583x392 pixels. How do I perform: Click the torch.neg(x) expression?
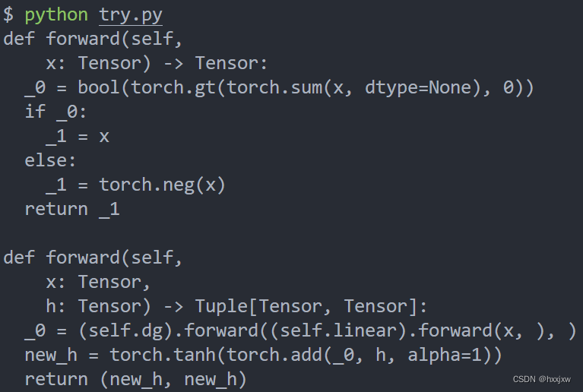coord(162,185)
